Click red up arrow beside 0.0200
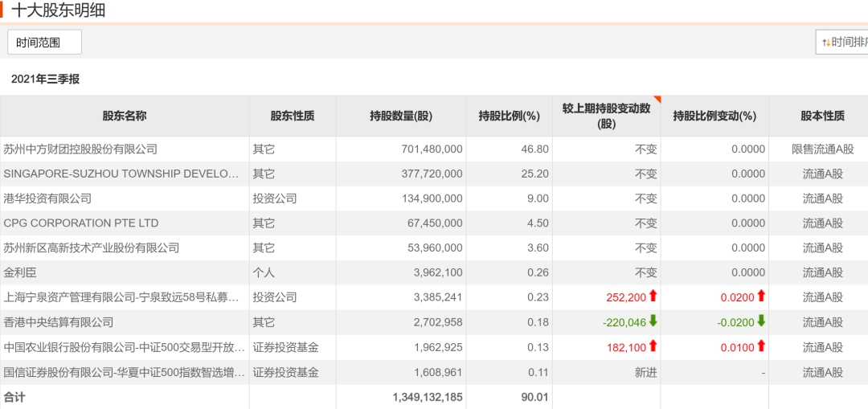Viewport: 868px width, 409px height. [761, 296]
